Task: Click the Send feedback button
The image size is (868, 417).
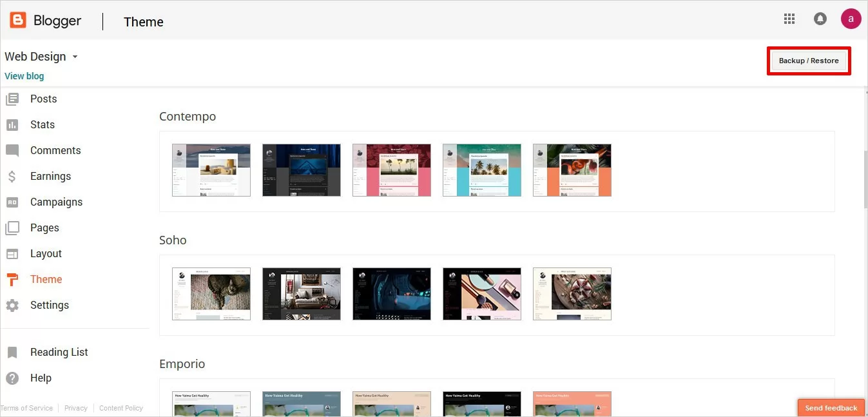Action: coord(831,408)
